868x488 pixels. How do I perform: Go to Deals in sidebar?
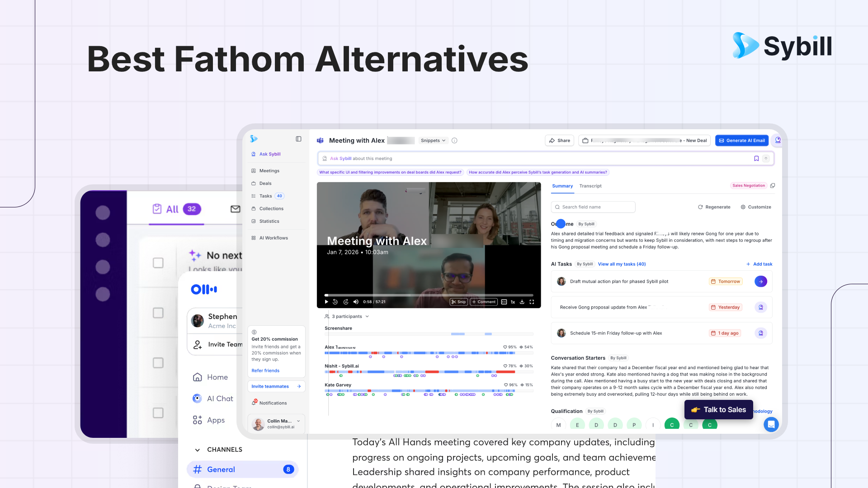[x=261, y=183]
